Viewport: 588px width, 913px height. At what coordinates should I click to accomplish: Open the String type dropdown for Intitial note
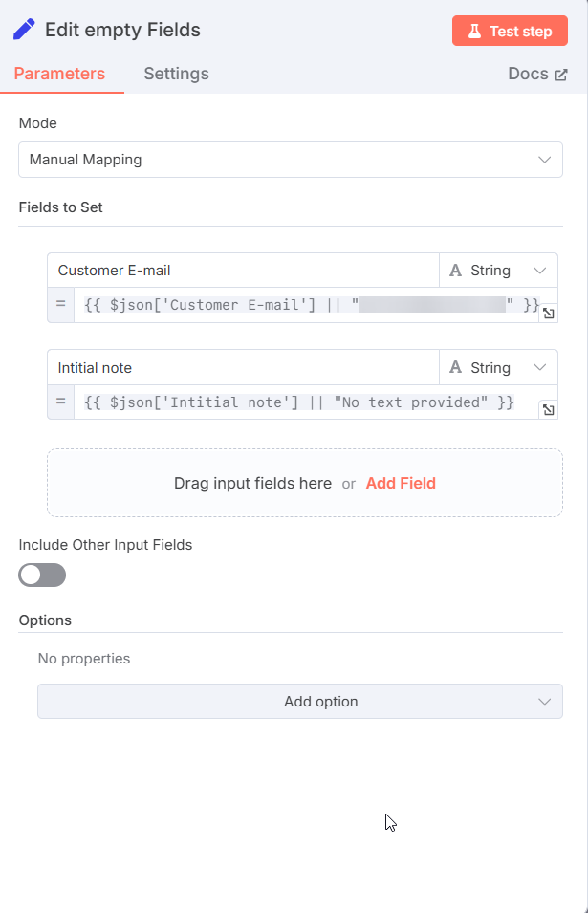point(498,367)
